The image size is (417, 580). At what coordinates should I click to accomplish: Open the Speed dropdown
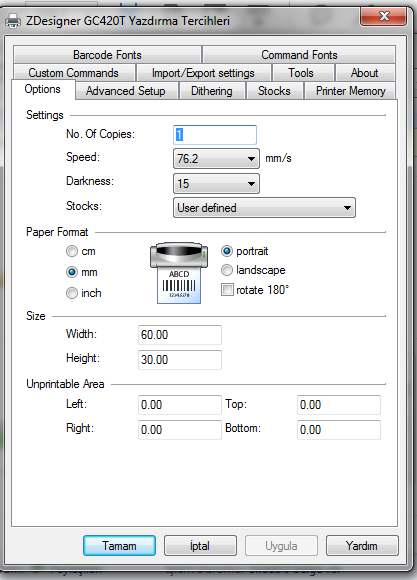click(x=216, y=159)
